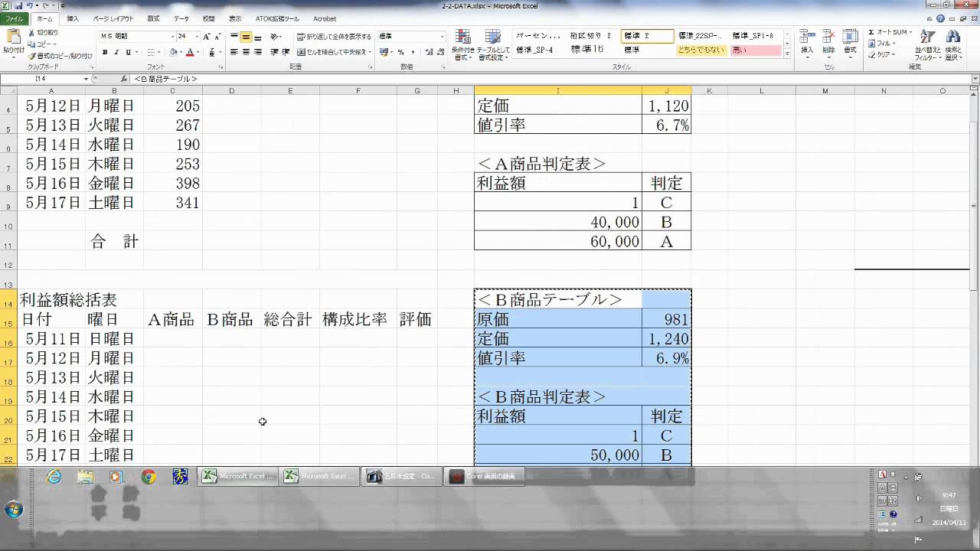Apply the 悪い cell style
The width and height of the screenshot is (980, 551).
755,50
